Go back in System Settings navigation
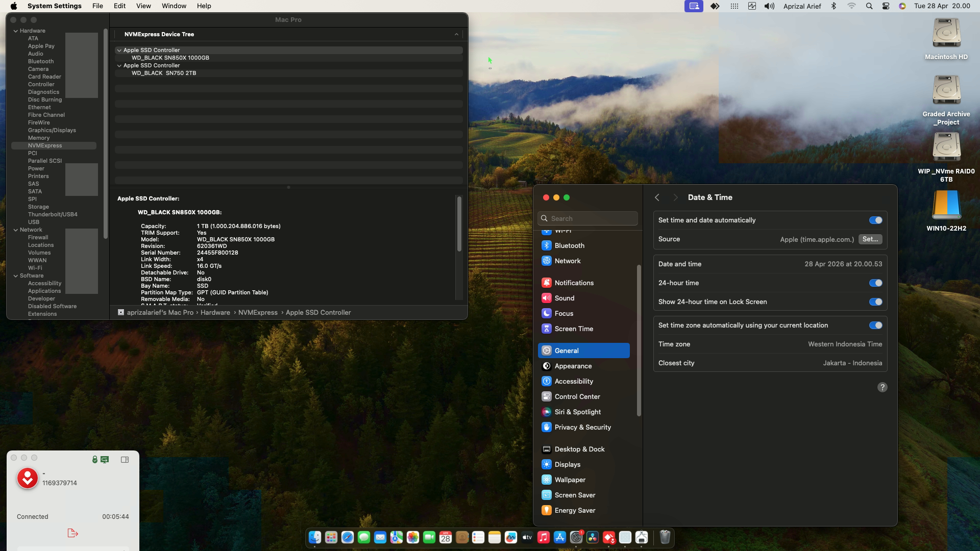 (657, 197)
